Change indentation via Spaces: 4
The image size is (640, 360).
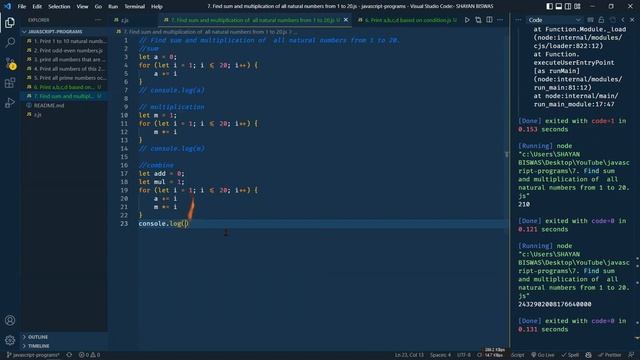click(440, 355)
